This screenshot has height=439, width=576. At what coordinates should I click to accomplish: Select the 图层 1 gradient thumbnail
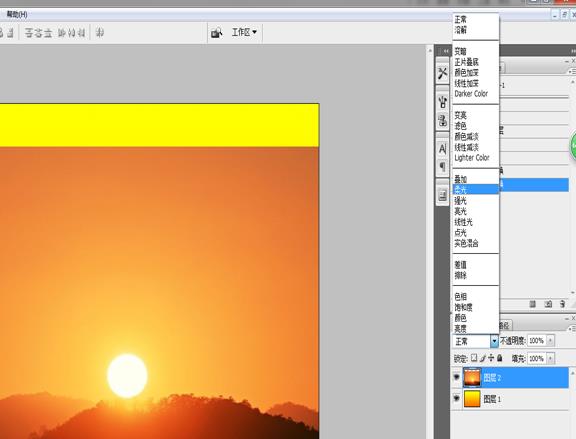pyautogui.click(x=472, y=399)
